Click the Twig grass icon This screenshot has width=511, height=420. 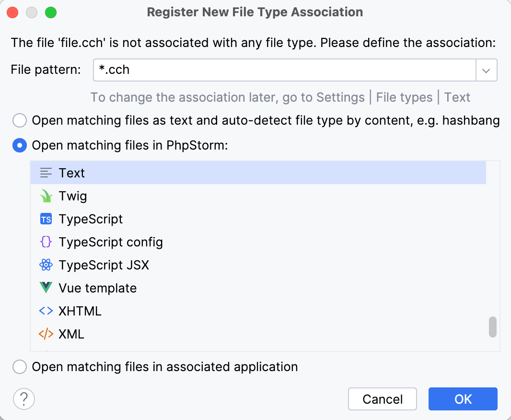[46, 196]
